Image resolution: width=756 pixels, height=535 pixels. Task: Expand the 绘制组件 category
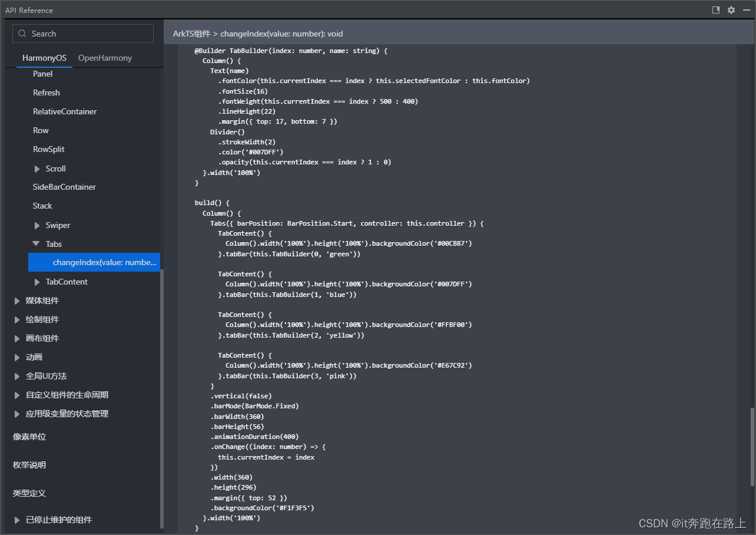[x=17, y=319]
